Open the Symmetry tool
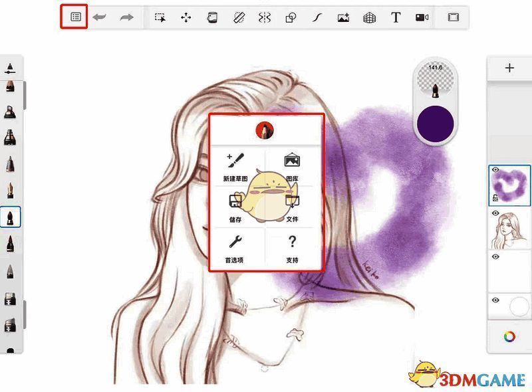Image resolution: width=532 pixels, height=392 pixels. [x=263, y=18]
